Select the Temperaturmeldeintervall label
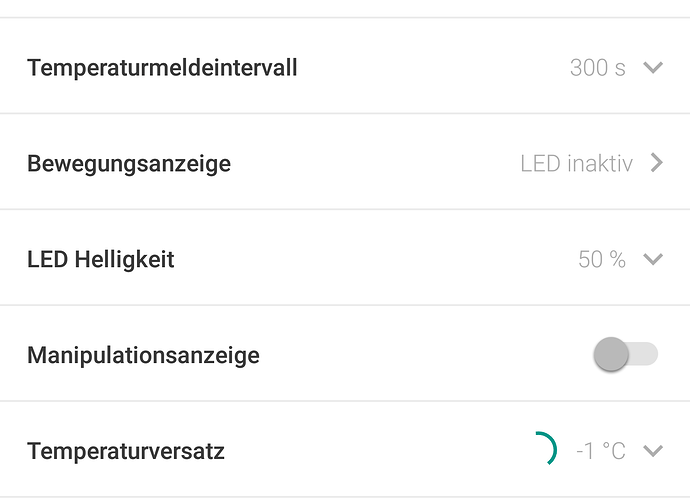Viewport: 690px width, 500px height. [162, 68]
